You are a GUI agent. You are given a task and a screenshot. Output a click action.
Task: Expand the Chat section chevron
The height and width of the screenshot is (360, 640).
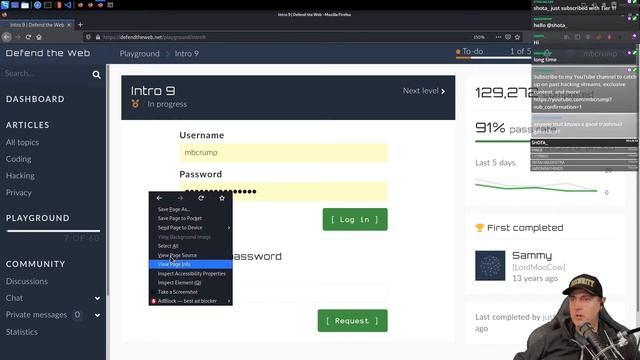tap(97, 298)
